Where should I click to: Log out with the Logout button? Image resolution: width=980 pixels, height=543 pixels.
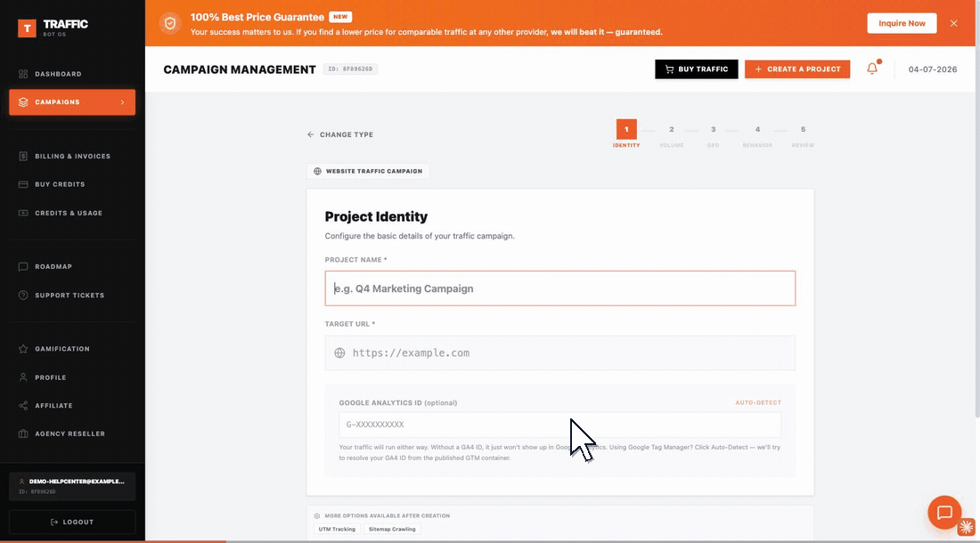(72, 522)
